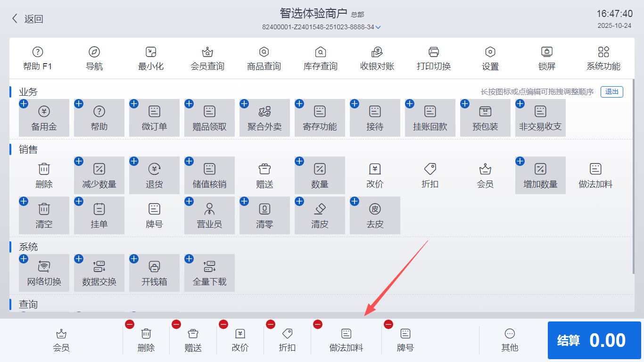
Task: Select 折扣 in the bottom bar
Action: [x=287, y=340]
